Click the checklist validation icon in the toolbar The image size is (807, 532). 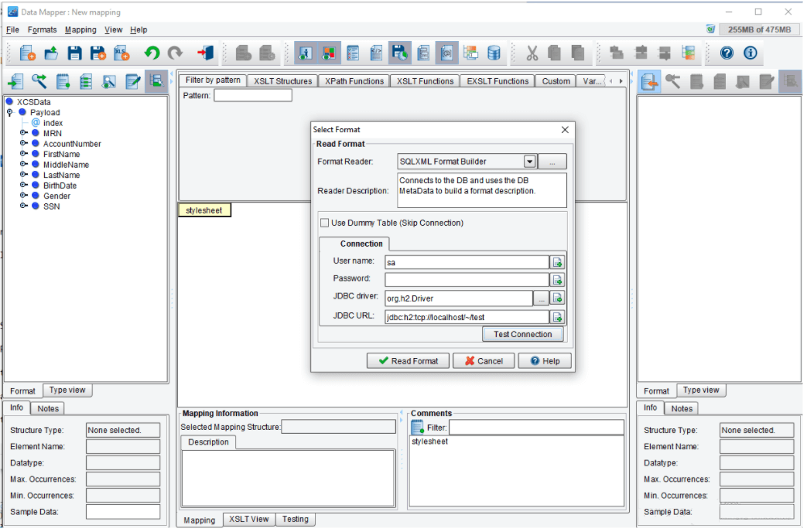click(x=353, y=53)
